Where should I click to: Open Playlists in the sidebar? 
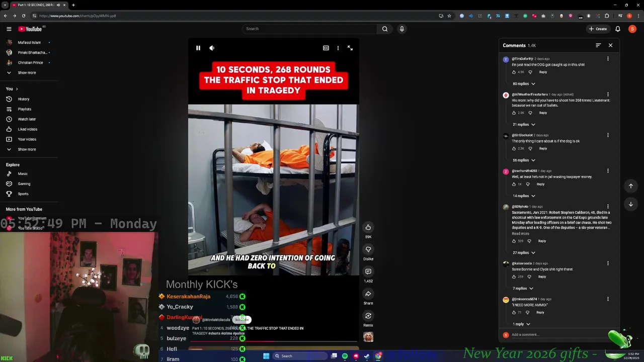[x=24, y=109]
